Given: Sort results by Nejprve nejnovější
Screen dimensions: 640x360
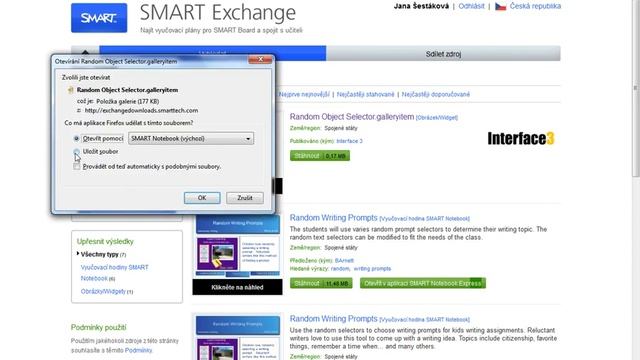Looking at the screenshot, I should 304,94.
